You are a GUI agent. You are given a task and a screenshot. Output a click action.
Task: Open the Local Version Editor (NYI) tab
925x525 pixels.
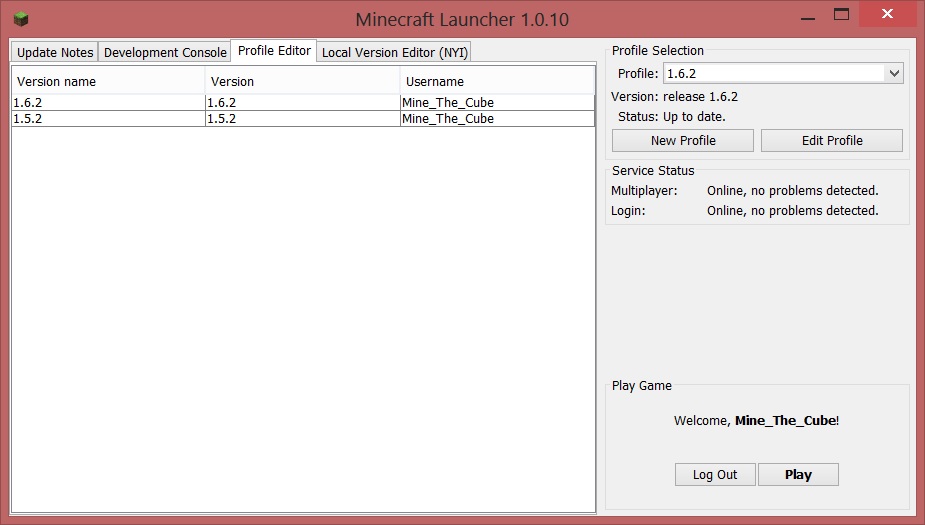395,52
